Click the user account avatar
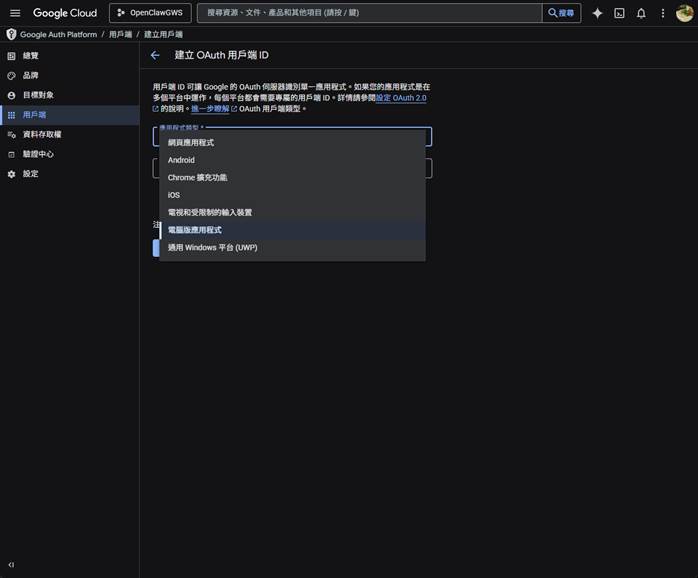 684,13
